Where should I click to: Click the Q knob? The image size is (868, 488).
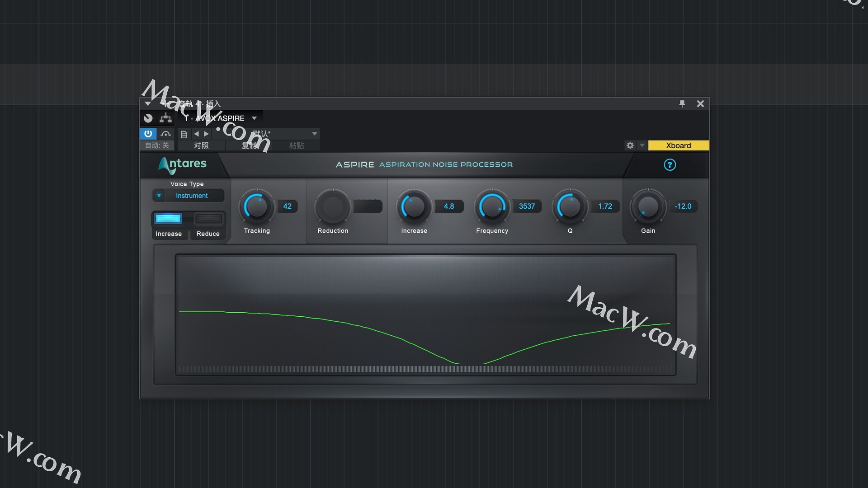pyautogui.click(x=570, y=206)
